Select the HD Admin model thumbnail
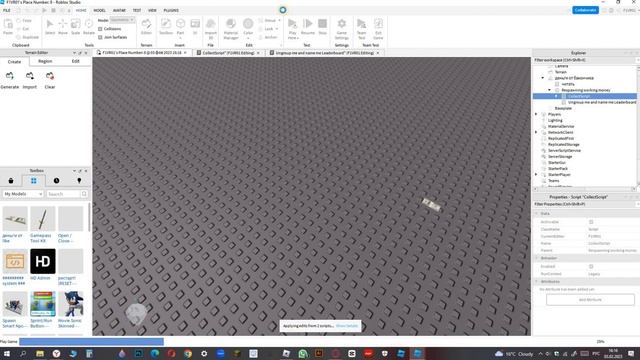640x360 pixels. pyautogui.click(x=42, y=261)
